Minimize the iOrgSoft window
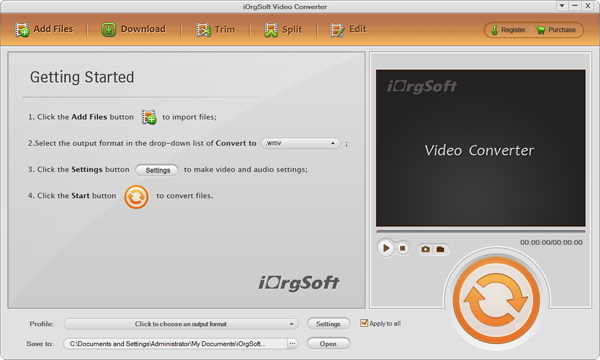 click(575, 6)
